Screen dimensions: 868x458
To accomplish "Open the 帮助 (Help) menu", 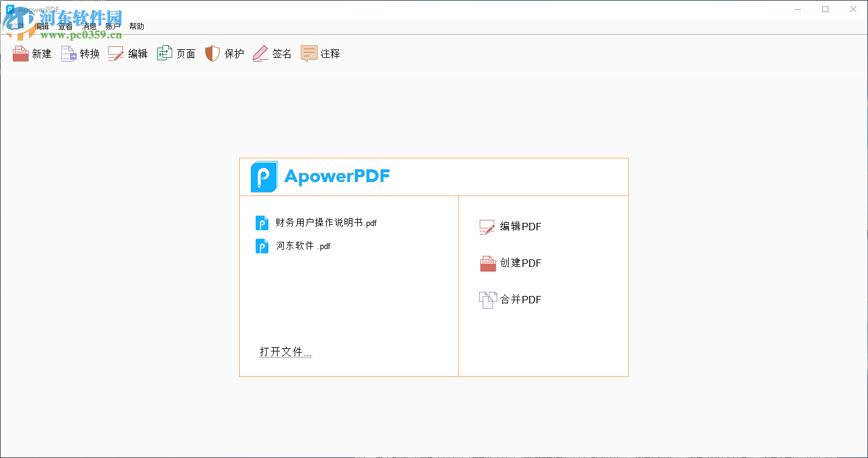I will pyautogui.click(x=136, y=26).
